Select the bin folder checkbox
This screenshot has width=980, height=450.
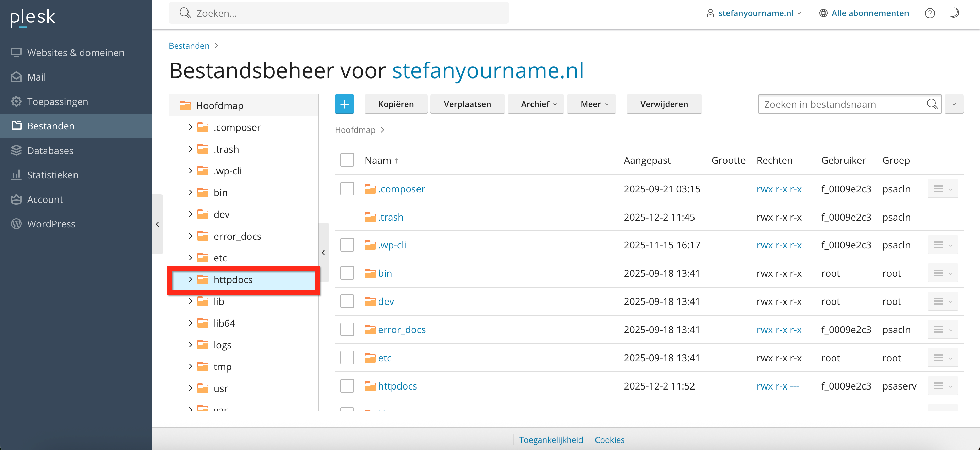pyautogui.click(x=347, y=273)
